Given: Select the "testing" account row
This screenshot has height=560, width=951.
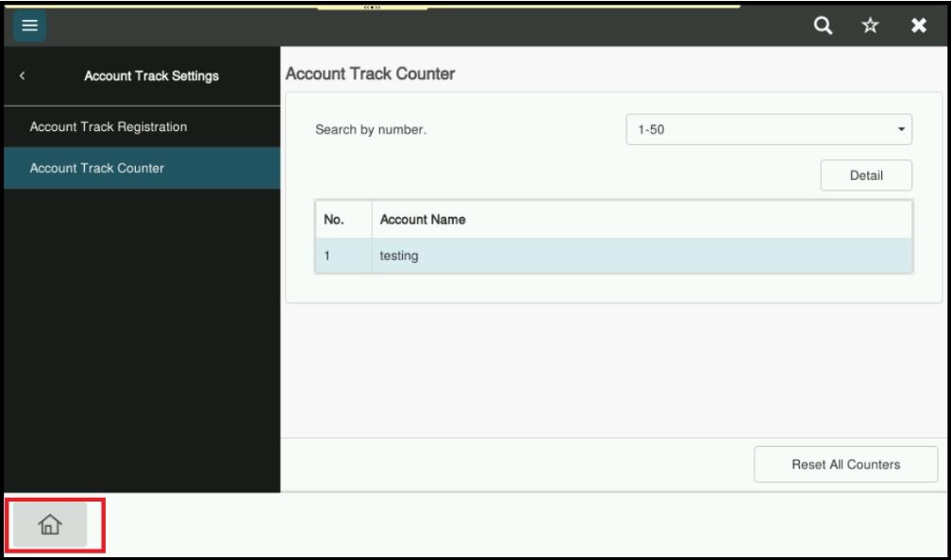Looking at the screenshot, I should coord(613,255).
